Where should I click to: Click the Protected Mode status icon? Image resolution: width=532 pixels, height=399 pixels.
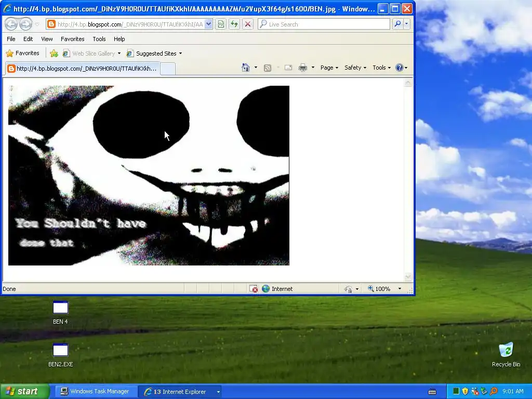coord(349,289)
